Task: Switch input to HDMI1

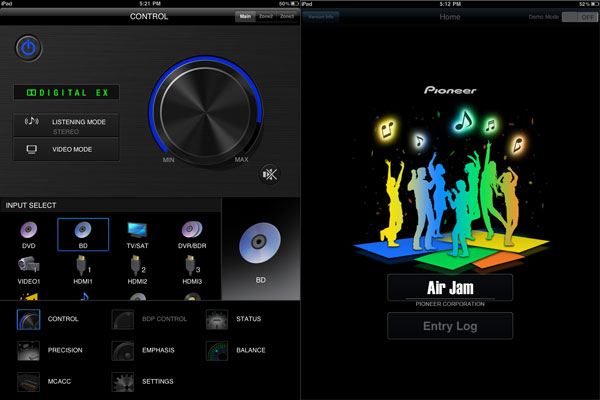Action: click(x=83, y=270)
